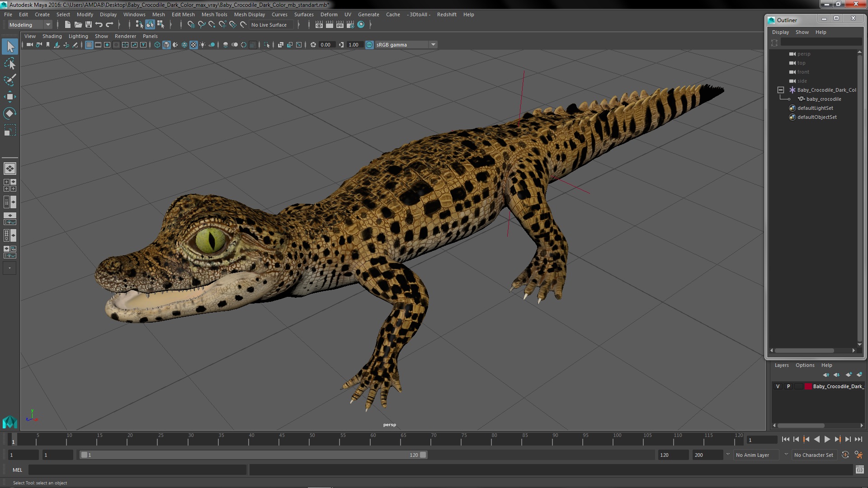Select by component type mode icon
This screenshot has width=868, height=488.
(160, 25)
